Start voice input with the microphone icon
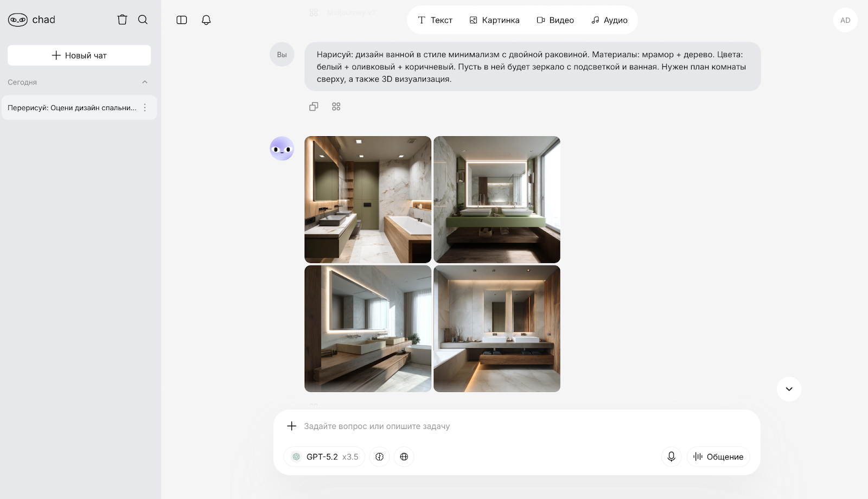868x499 pixels. (x=671, y=457)
